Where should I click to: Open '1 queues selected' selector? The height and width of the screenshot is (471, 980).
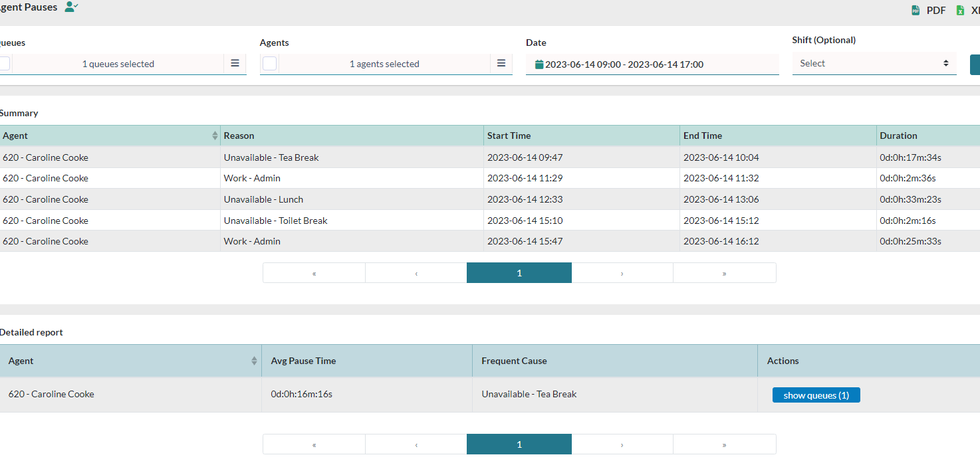pyautogui.click(x=118, y=64)
